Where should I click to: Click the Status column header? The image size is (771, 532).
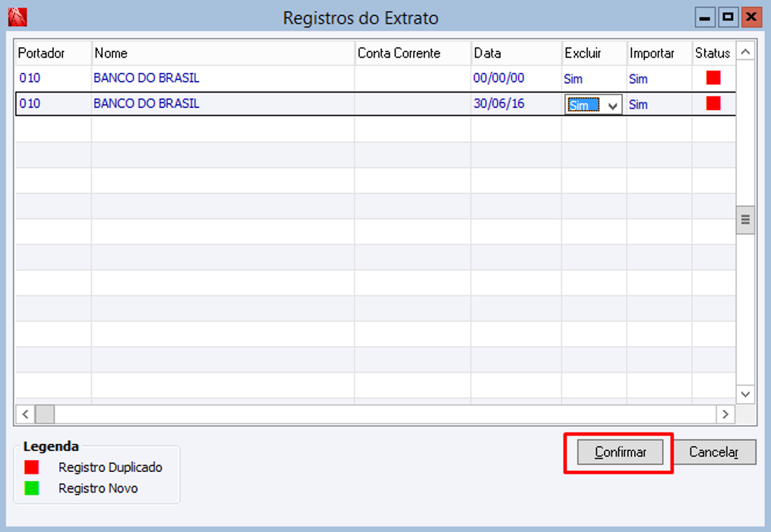713,53
